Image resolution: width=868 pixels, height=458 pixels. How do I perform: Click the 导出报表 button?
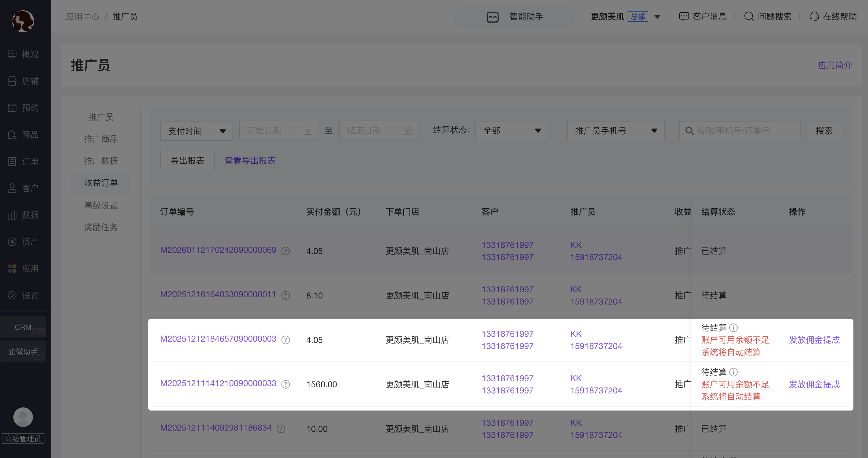click(x=187, y=160)
